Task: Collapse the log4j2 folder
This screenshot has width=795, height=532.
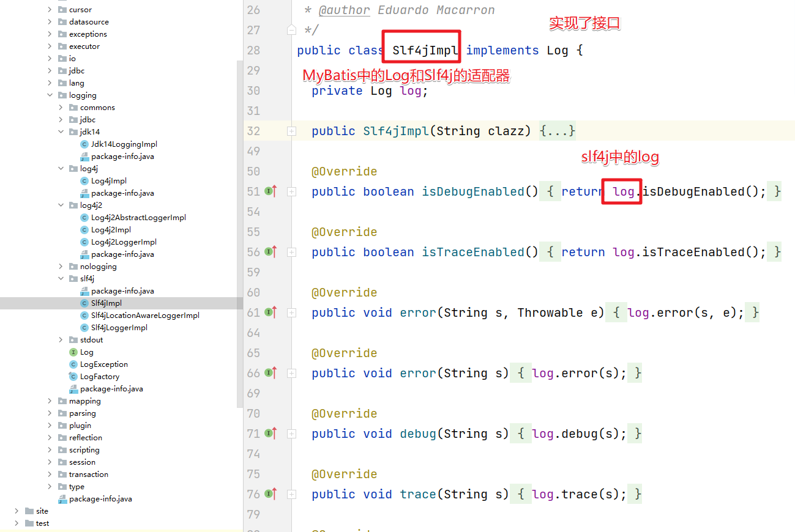Action: (x=61, y=205)
